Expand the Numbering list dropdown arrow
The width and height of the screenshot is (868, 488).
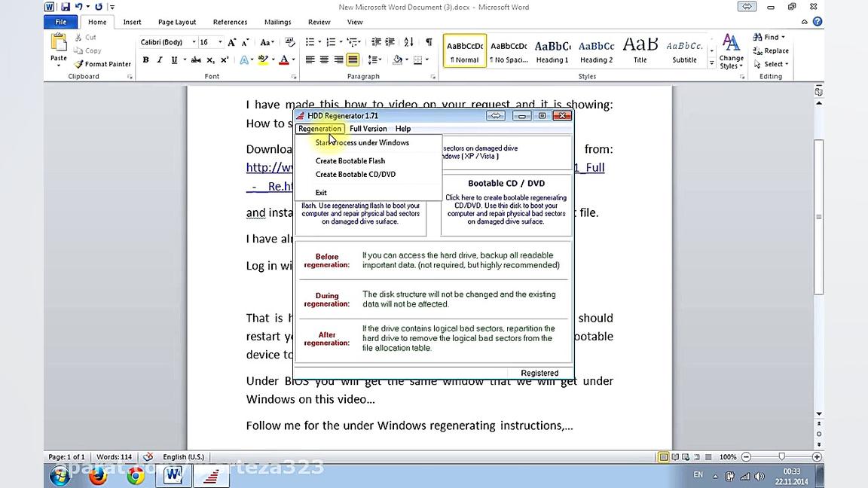(341, 42)
